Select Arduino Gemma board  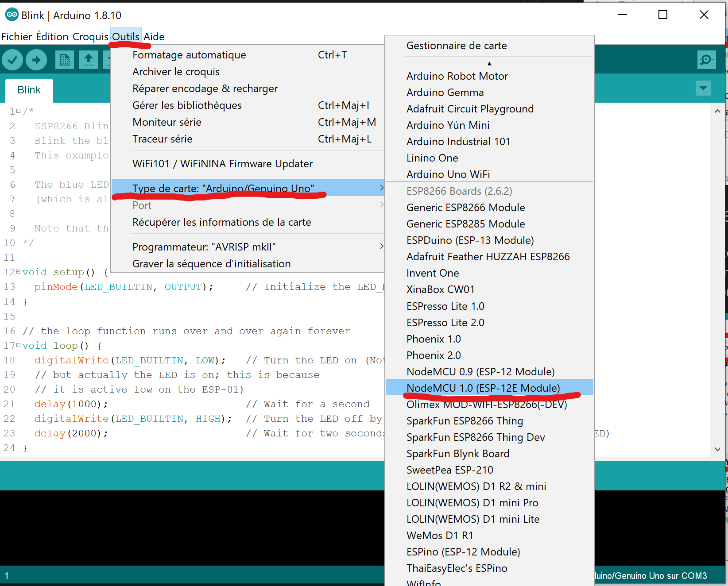tap(489, 93)
